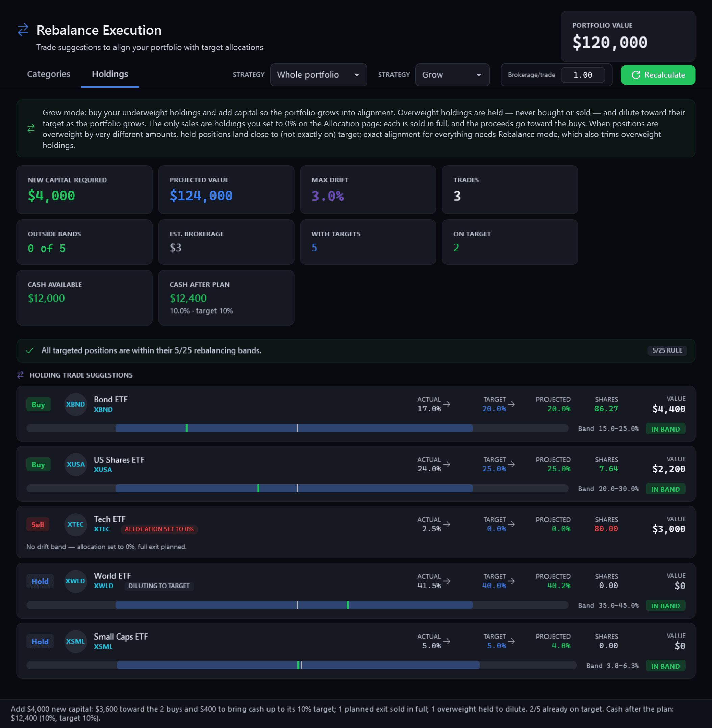Click the Outside Bands 0 of 5 value
The height and width of the screenshot is (728, 712).
click(47, 248)
